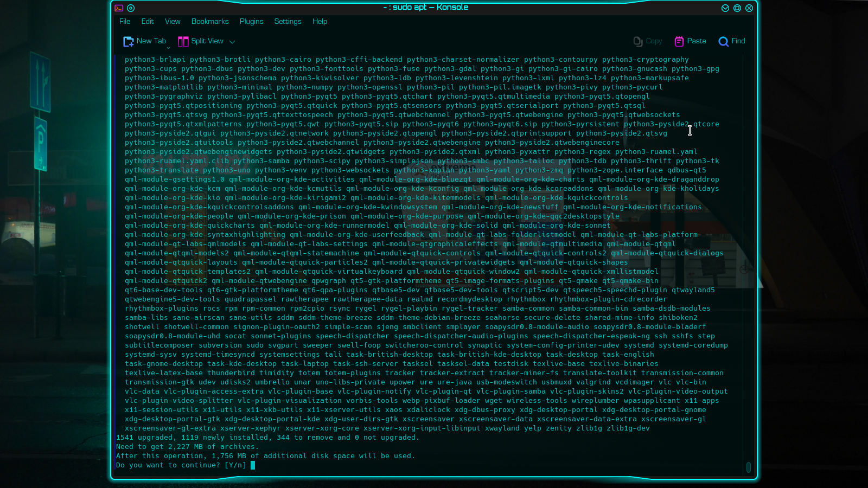The width and height of the screenshot is (868, 488).
Task: Open the File menu
Action: pos(125,22)
